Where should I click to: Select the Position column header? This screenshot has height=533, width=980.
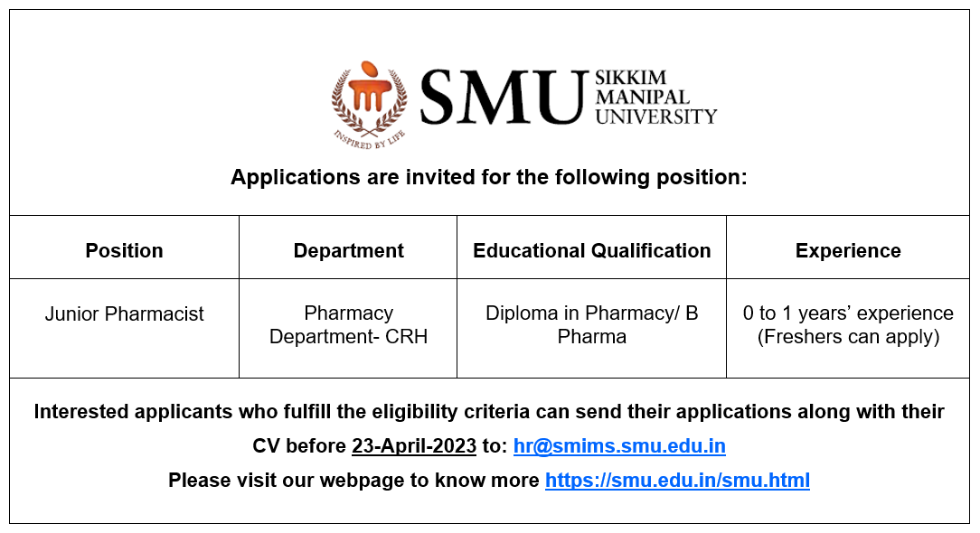point(125,250)
